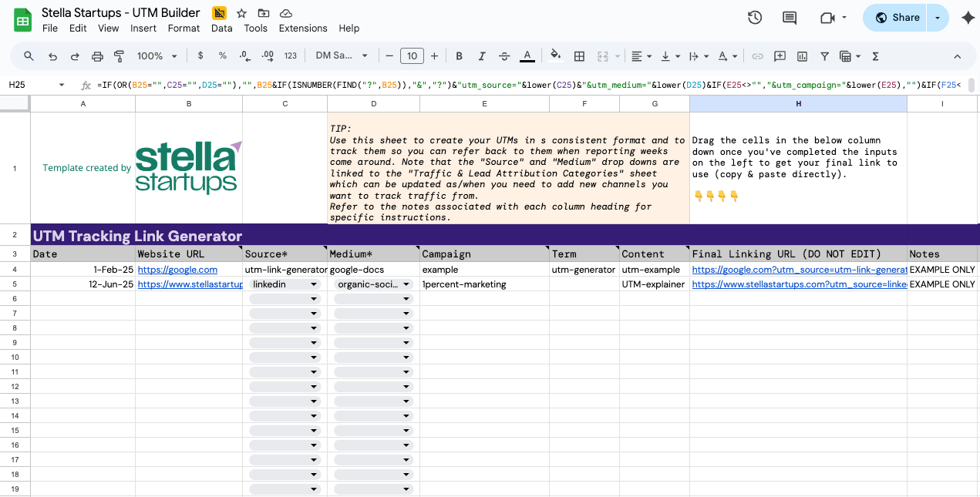Insert a chart using toolbar icon
Screen dimensions: 980x497
coord(802,56)
